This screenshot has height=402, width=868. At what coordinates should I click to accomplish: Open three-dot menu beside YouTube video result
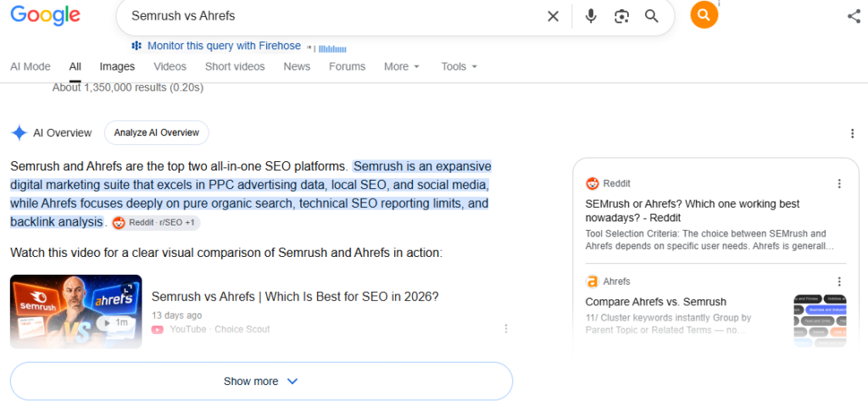tap(505, 329)
